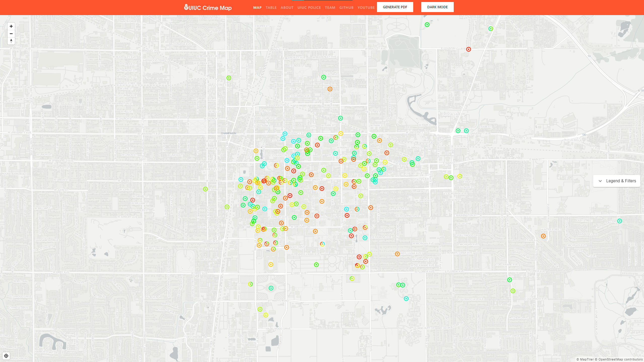Click the UIUC Crime Map logo
644x362 pixels.
pyautogui.click(x=208, y=8)
